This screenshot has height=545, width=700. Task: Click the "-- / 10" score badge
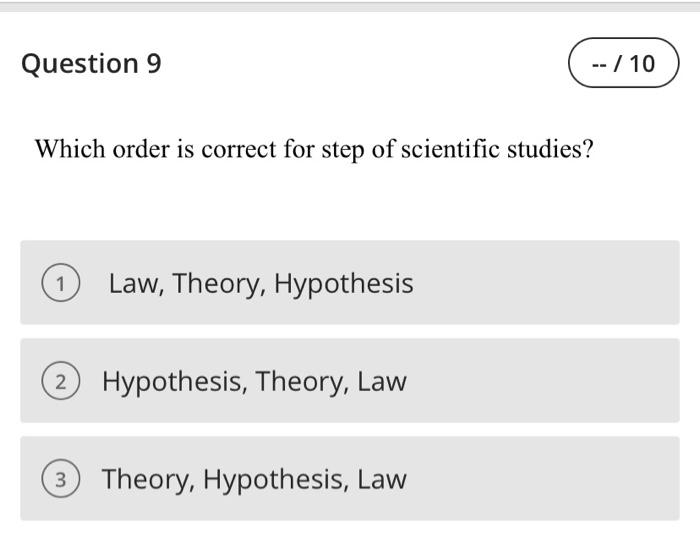tap(623, 64)
